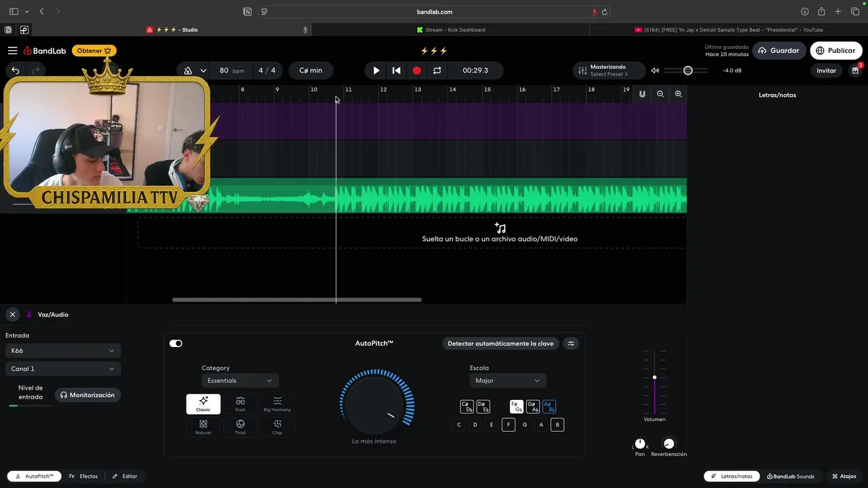Return playhead to start
868x488 pixels.
[397, 70]
